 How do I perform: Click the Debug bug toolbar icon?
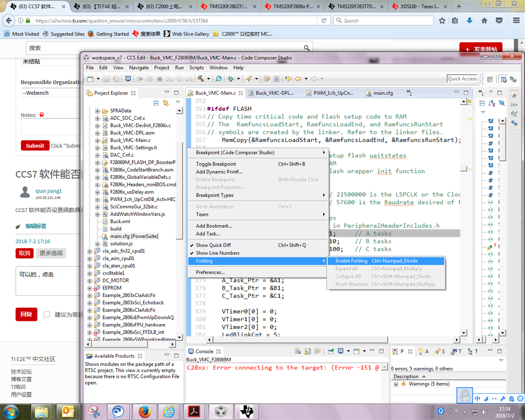[231, 79]
